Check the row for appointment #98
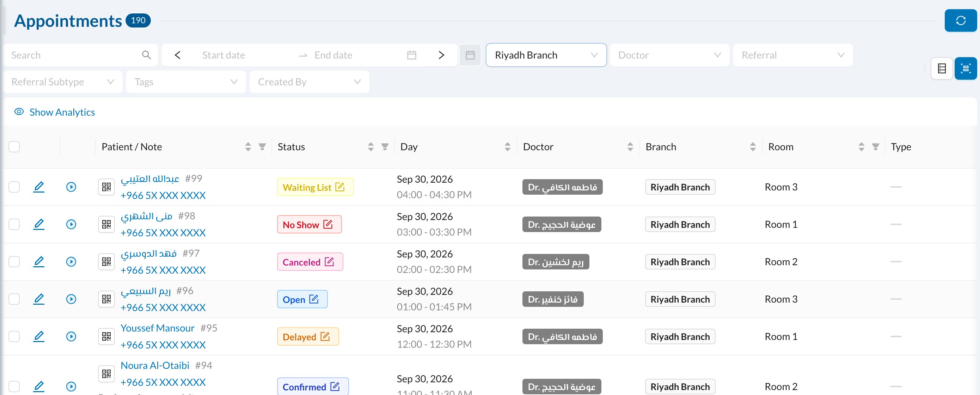Image resolution: width=980 pixels, height=395 pixels. (x=14, y=224)
